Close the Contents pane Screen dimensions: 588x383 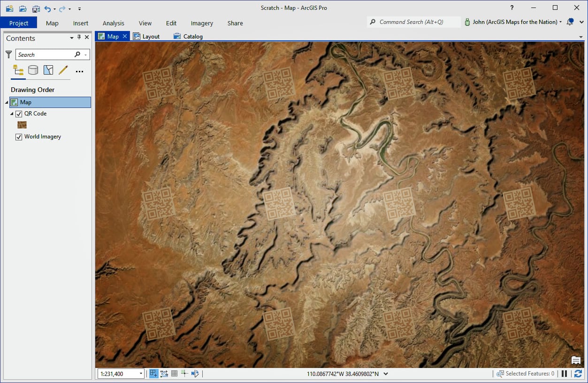coord(87,38)
